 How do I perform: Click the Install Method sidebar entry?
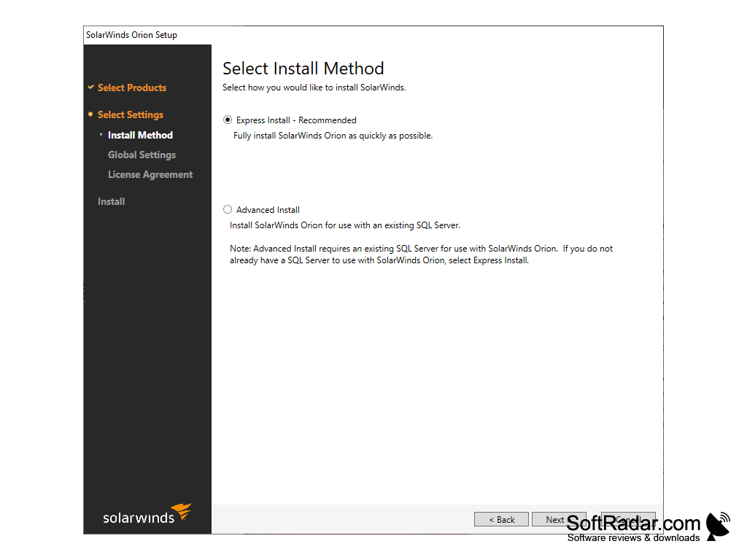[x=140, y=135]
